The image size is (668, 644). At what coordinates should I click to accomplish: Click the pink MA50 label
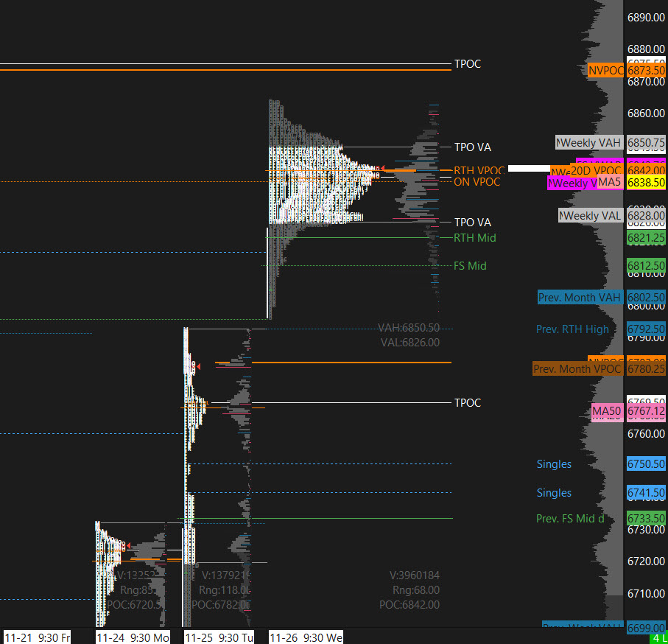[607, 411]
